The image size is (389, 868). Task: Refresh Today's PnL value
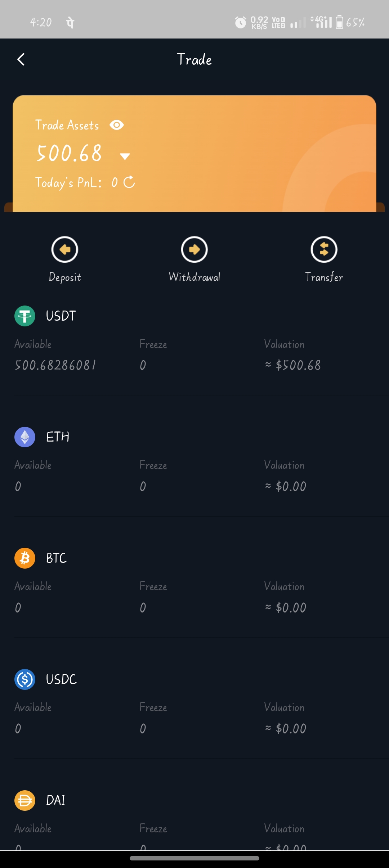(129, 182)
